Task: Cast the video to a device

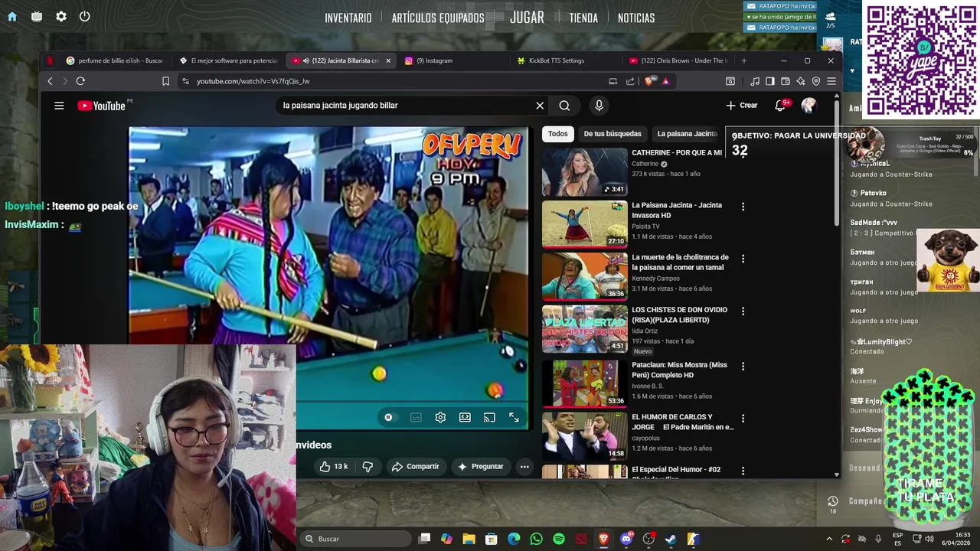Action: click(x=489, y=417)
